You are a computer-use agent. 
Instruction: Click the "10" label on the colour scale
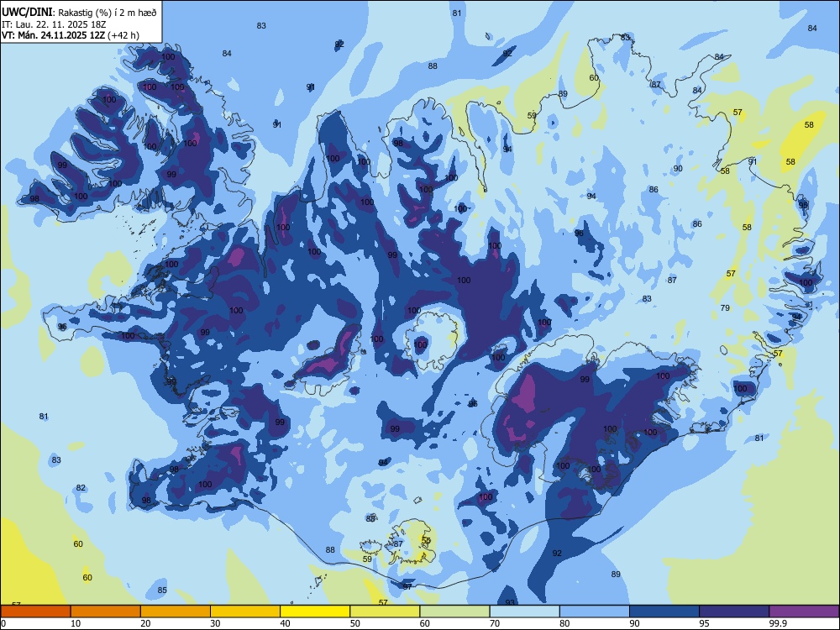[x=76, y=623]
